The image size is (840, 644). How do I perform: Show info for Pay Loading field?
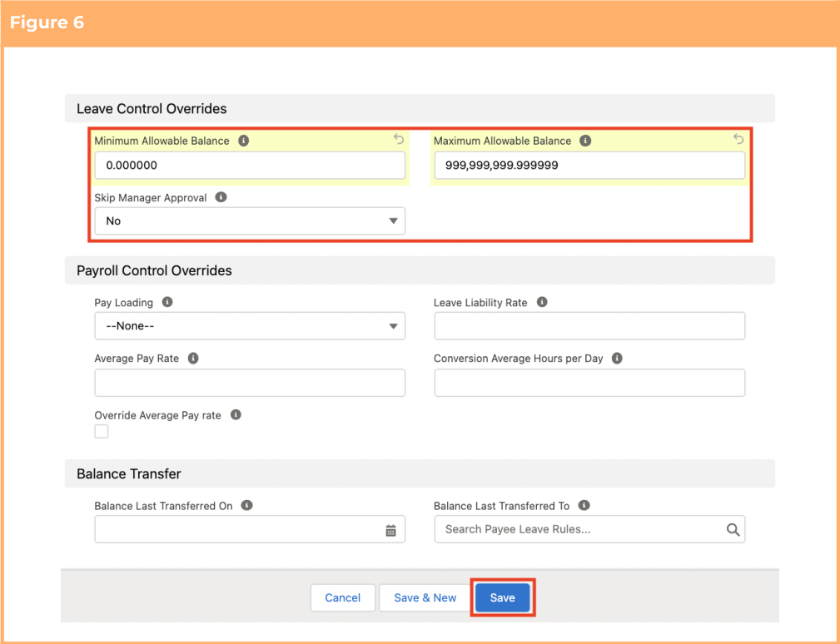tap(167, 302)
